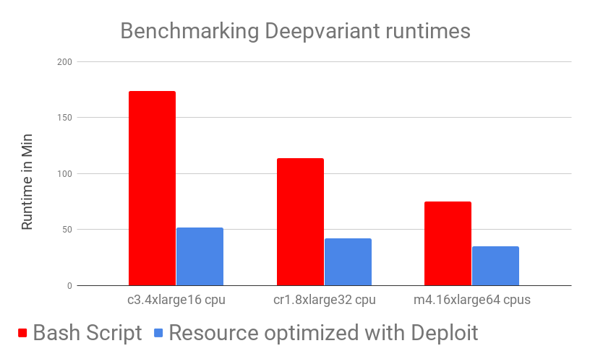Viewport: 590px width, 364px height.
Task: Select the Bash Script legend label
Action: (x=87, y=333)
